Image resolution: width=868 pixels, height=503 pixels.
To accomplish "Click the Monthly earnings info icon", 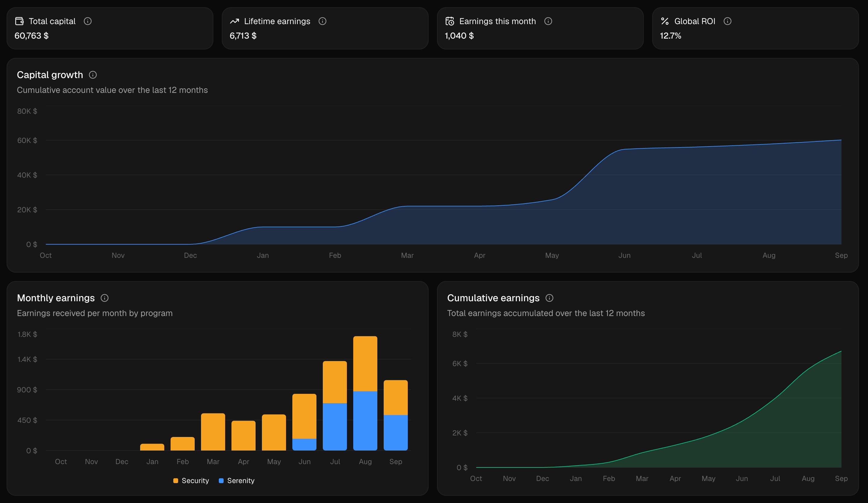I will (105, 298).
